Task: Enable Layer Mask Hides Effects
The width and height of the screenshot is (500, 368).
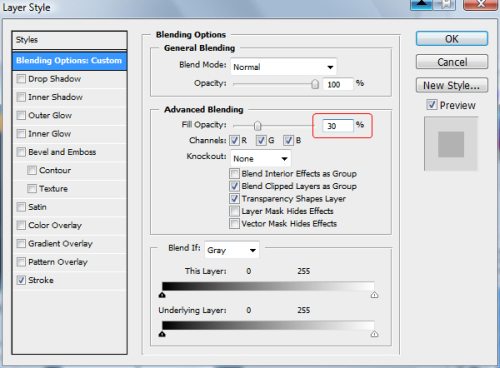Action: point(234,211)
